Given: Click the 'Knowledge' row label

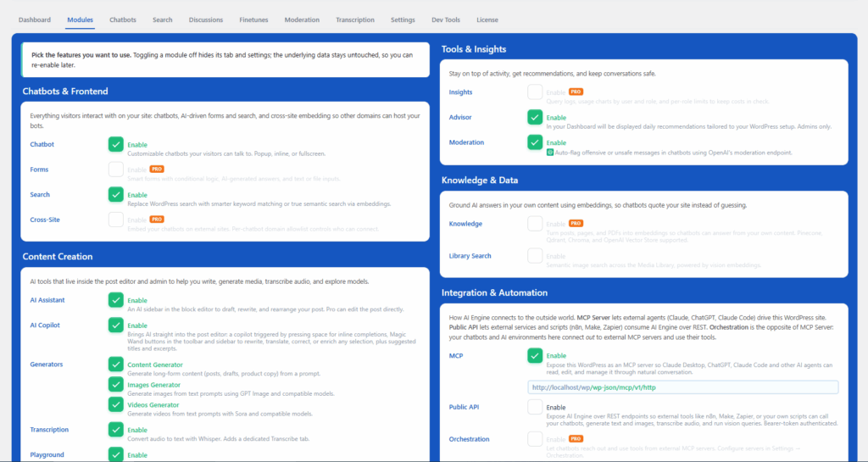Looking at the screenshot, I should (465, 224).
